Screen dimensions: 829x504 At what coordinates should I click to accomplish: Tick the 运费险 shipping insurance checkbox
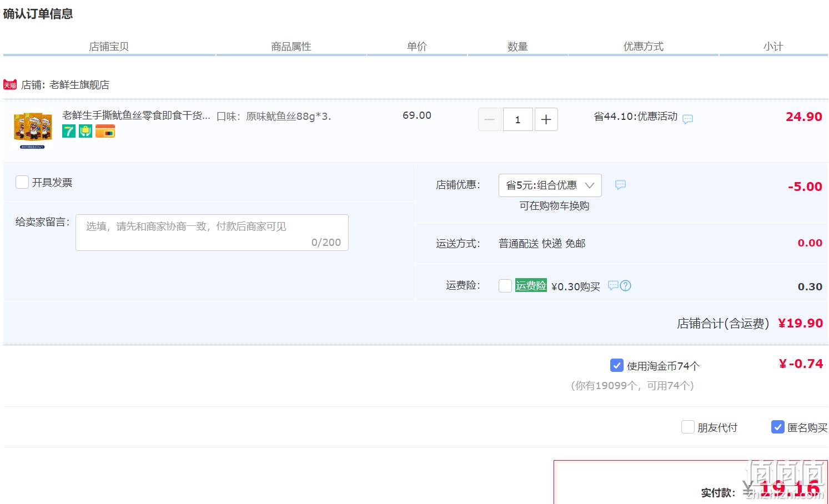tap(505, 286)
